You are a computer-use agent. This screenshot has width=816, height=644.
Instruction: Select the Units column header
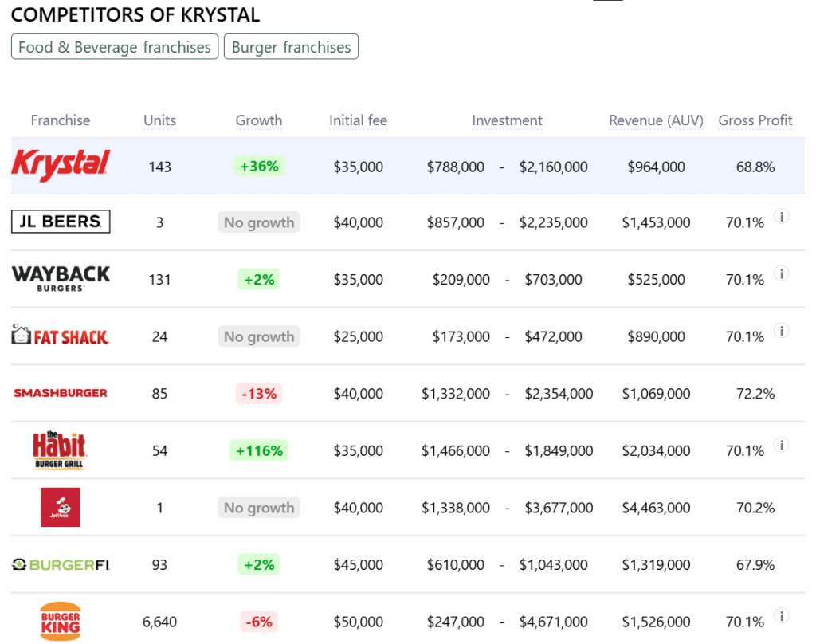[159, 120]
